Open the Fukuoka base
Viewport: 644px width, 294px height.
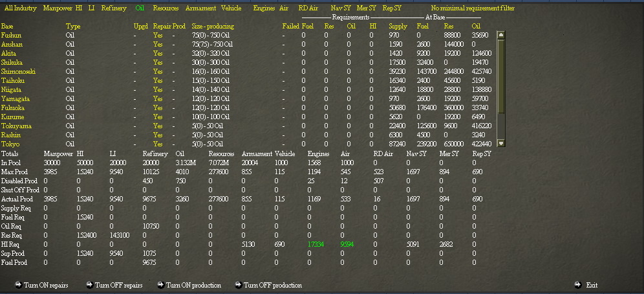click(x=13, y=107)
